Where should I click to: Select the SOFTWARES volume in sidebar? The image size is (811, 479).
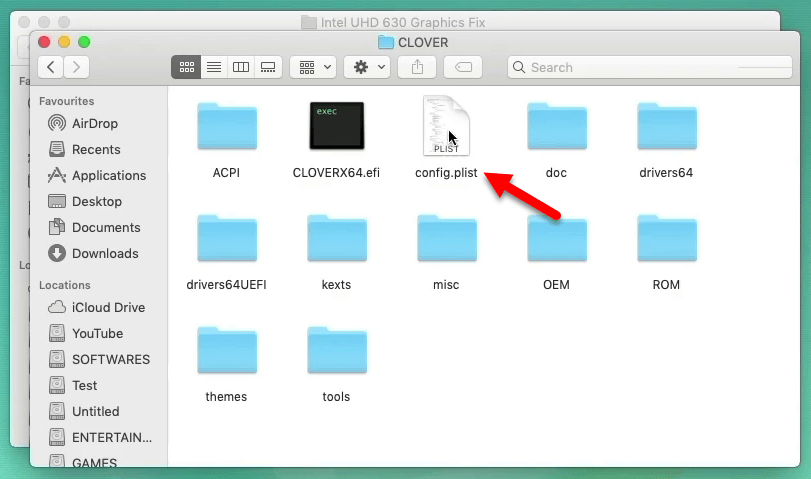tap(99, 359)
